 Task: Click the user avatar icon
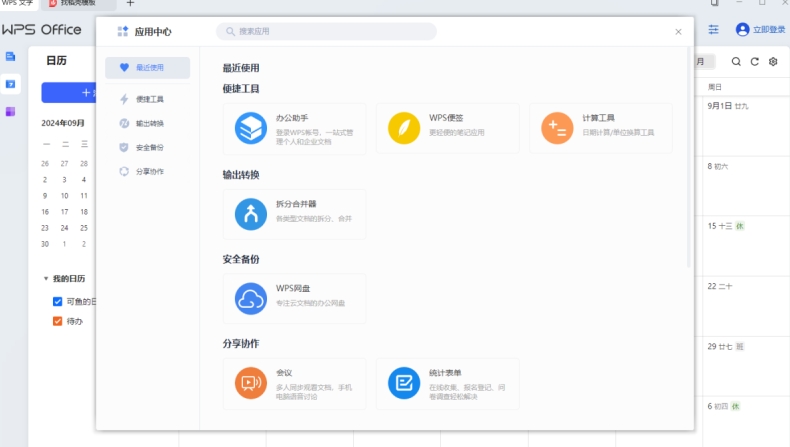pos(742,30)
